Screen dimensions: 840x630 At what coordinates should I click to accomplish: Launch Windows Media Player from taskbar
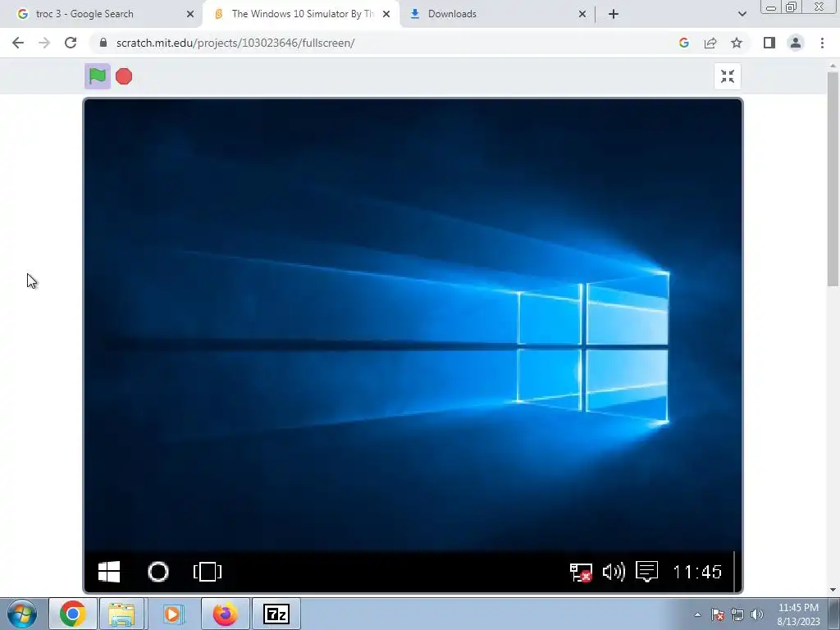(x=172, y=614)
